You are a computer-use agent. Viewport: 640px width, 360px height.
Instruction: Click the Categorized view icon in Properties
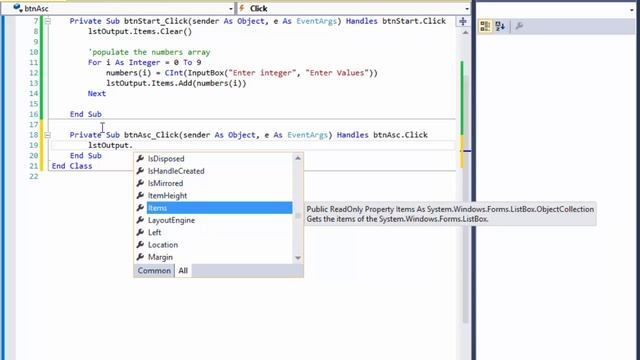click(485, 26)
